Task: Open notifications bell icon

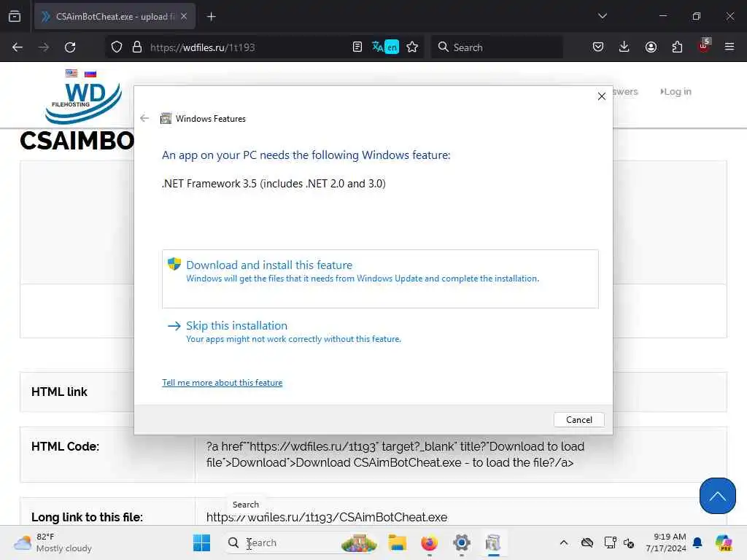Action: [697, 542]
